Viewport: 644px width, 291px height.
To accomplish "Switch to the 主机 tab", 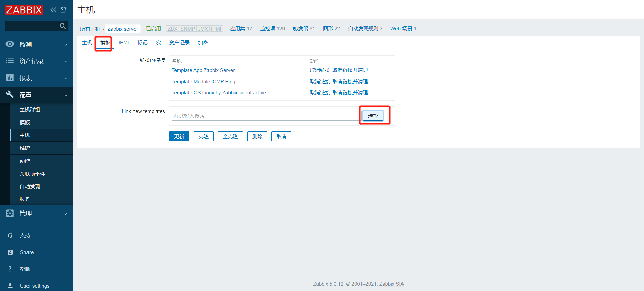I will pyautogui.click(x=87, y=42).
